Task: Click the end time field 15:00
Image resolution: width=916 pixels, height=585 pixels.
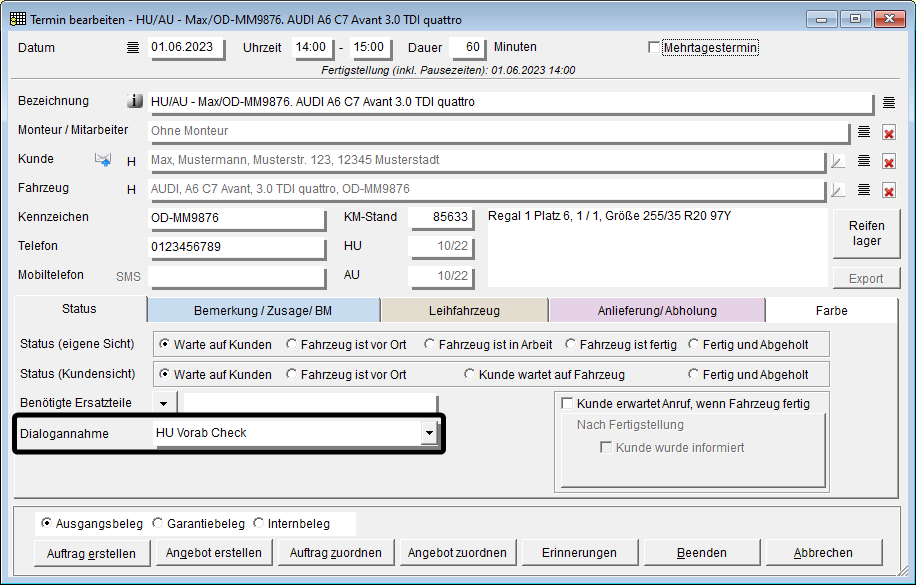Action: (370, 48)
